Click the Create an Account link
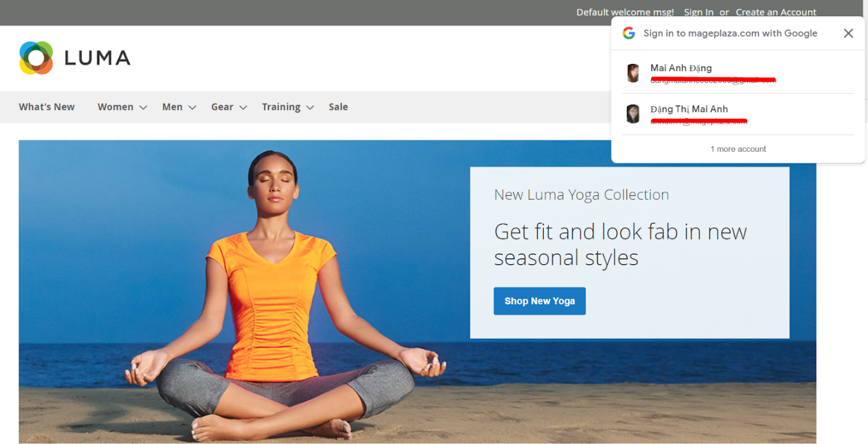Viewport: 868px width, 444px height. (775, 12)
